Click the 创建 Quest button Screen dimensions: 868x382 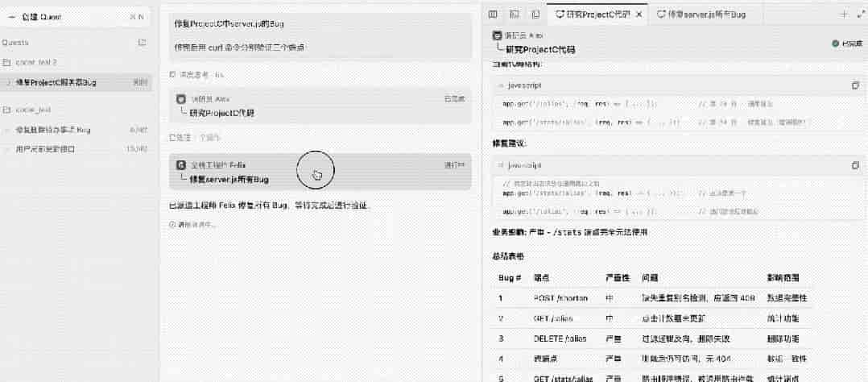[x=76, y=17]
